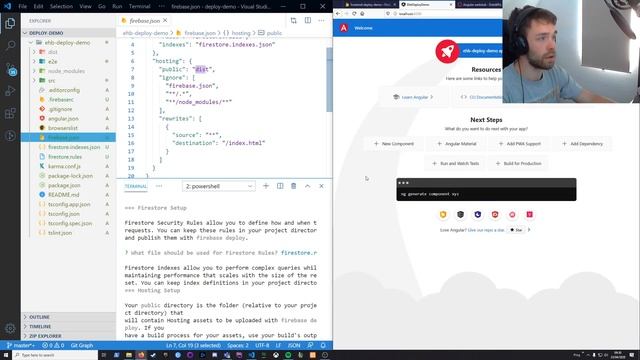Open the File menu

[22, 7]
